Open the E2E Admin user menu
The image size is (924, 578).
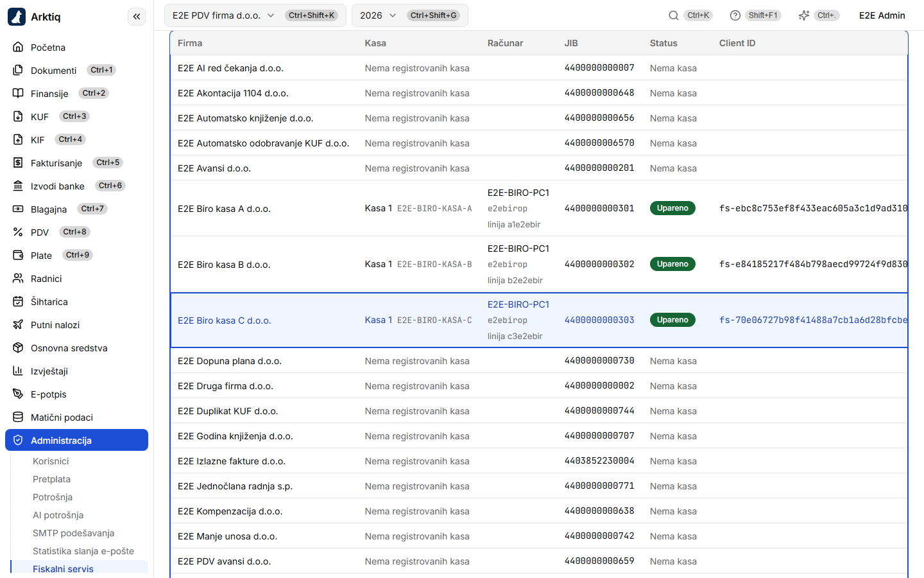point(882,15)
